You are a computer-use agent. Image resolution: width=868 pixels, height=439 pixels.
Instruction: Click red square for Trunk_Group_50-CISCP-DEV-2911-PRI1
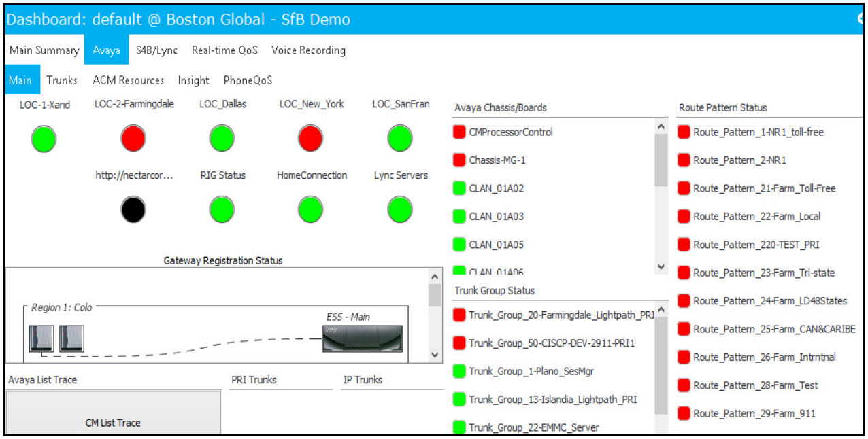pos(459,343)
